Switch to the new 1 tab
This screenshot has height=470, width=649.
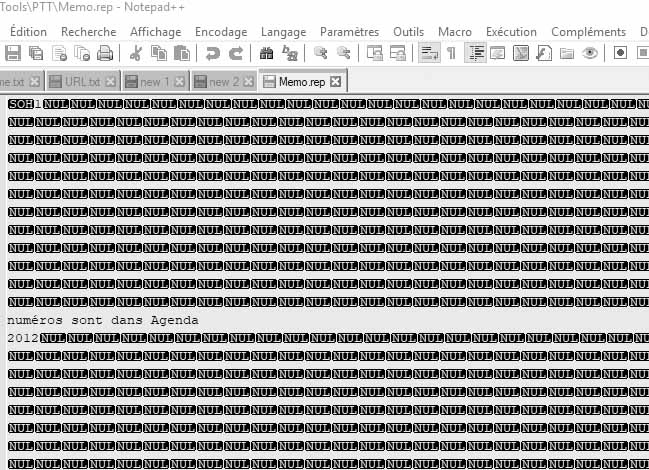[154, 82]
